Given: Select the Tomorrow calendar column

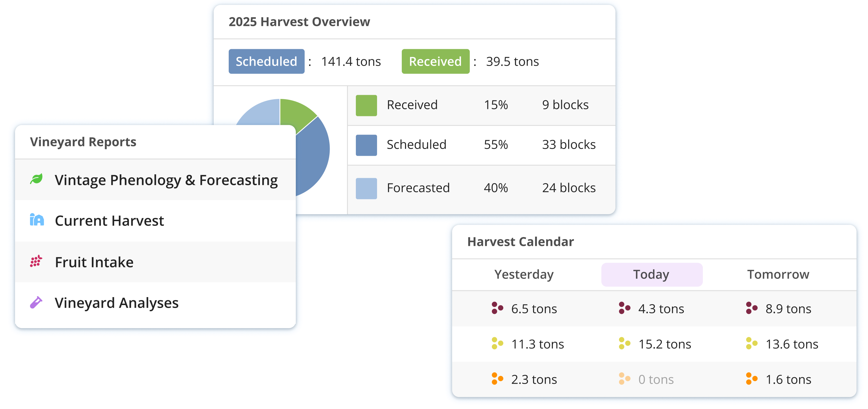Looking at the screenshot, I should 778,274.
